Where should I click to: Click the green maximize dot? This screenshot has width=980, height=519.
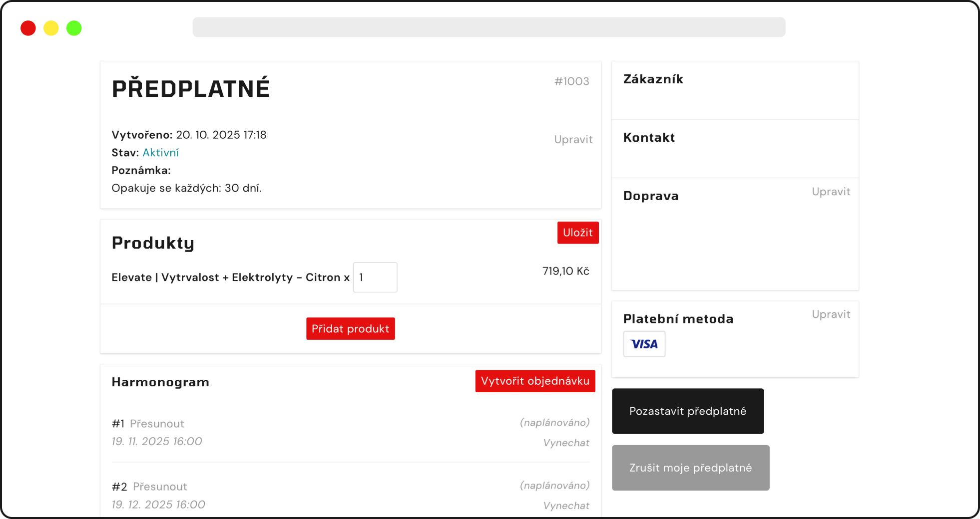(x=74, y=28)
